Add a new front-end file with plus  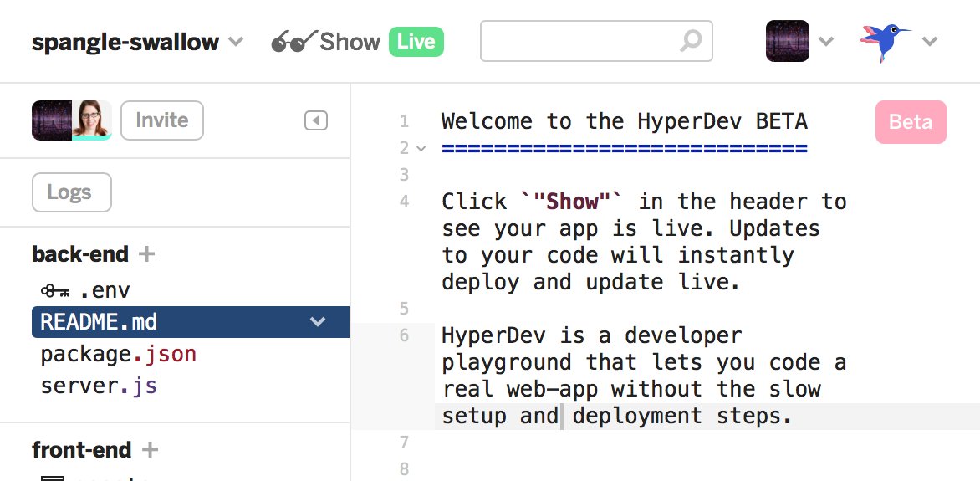[150, 450]
